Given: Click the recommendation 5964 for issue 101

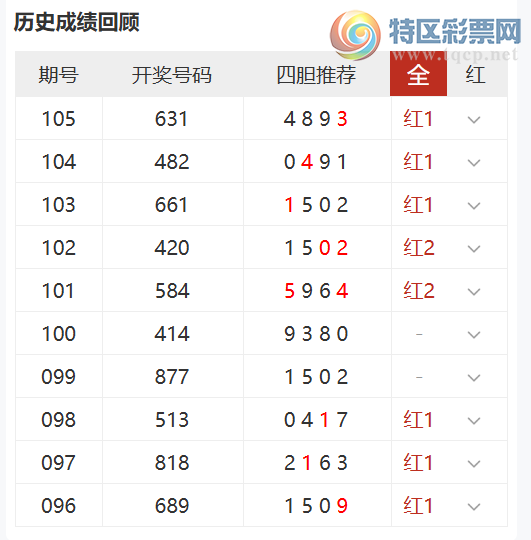Looking at the screenshot, I should pos(316,291).
